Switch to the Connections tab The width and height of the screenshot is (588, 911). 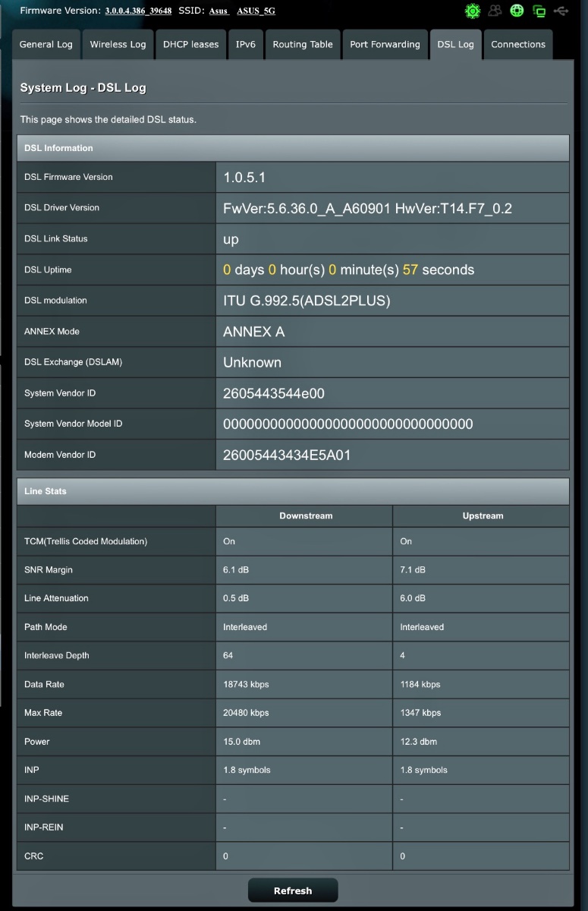(x=518, y=45)
